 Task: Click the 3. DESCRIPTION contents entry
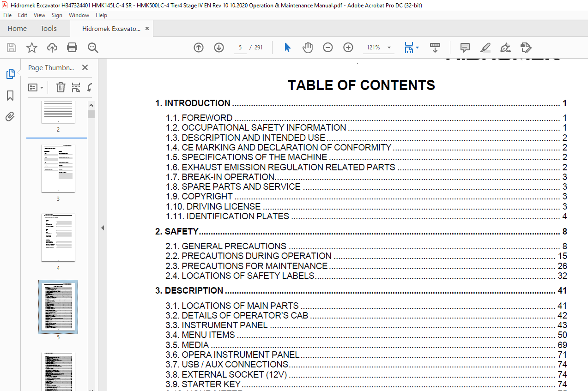click(361, 291)
